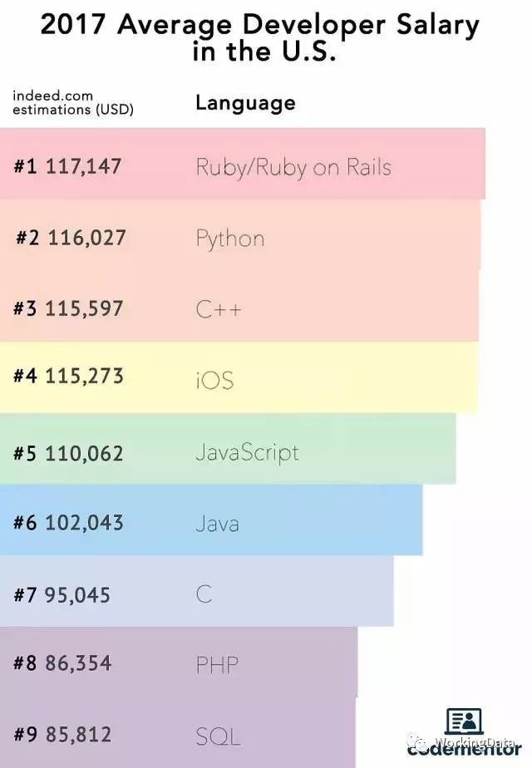The width and height of the screenshot is (532, 768).
Task: Click the C language label
Action: coord(204,594)
